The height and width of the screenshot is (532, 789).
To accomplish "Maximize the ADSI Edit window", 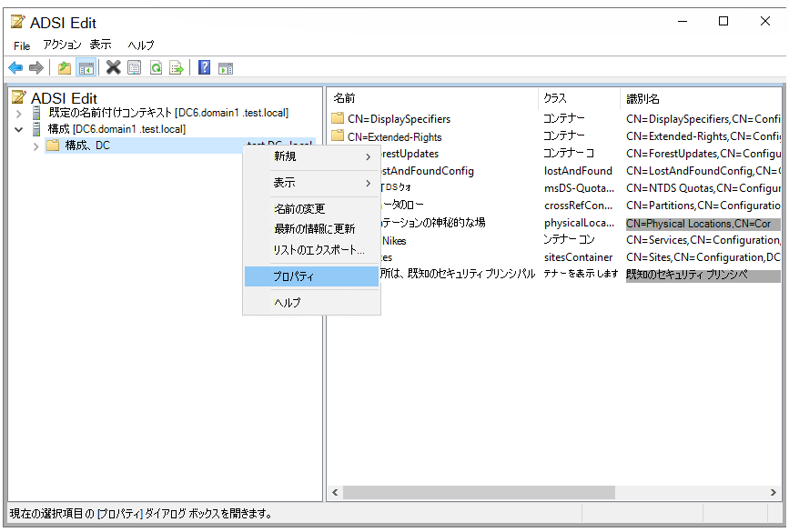I will tap(723, 21).
